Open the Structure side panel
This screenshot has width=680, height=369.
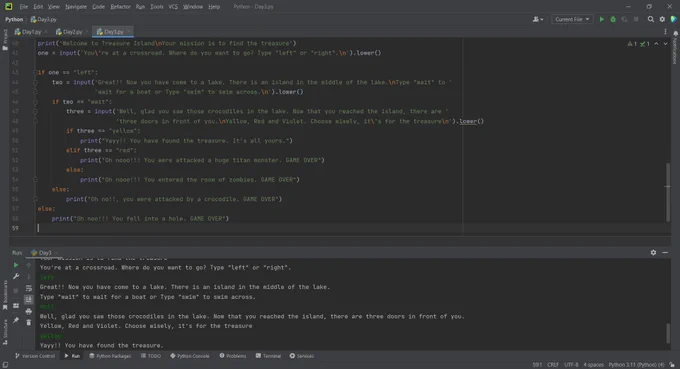5,332
